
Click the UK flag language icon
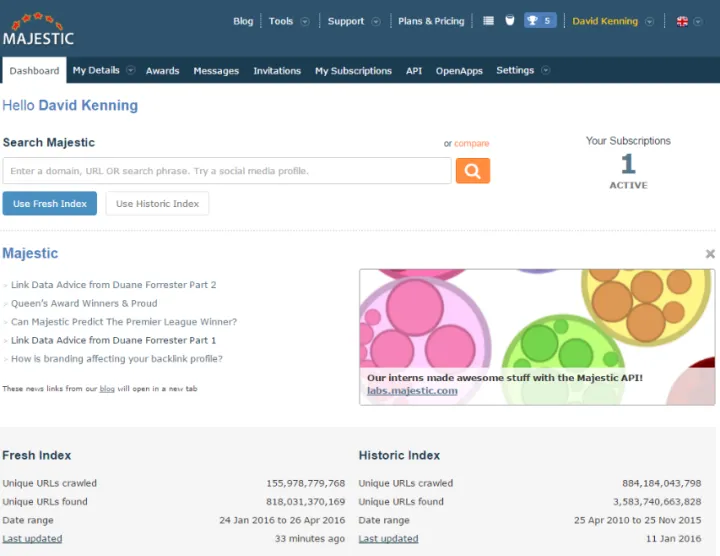click(x=682, y=21)
